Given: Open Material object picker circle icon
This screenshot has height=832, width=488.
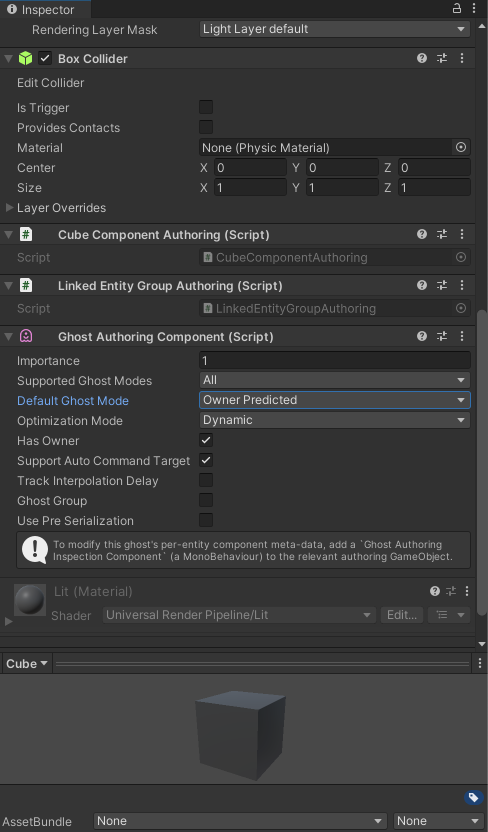Looking at the screenshot, I should pyautogui.click(x=461, y=148).
